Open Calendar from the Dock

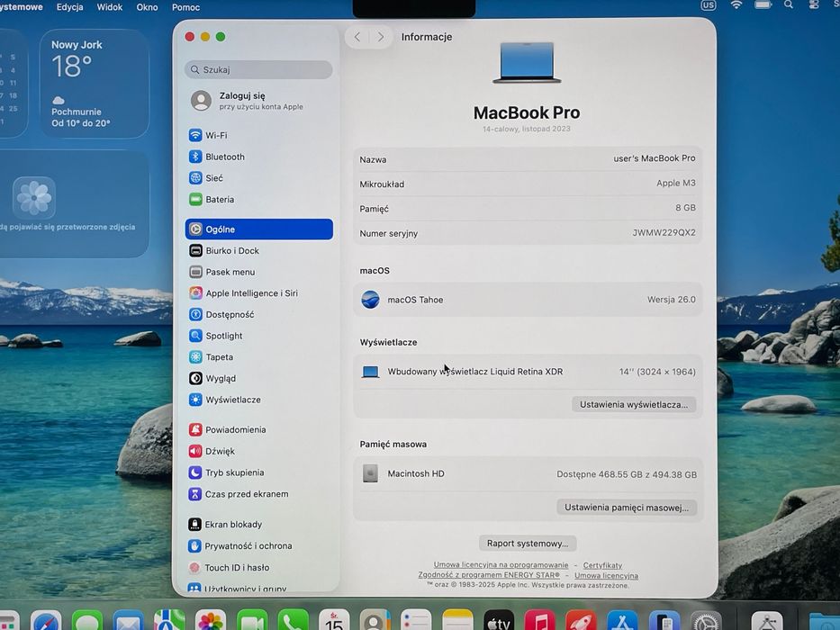tap(334, 621)
